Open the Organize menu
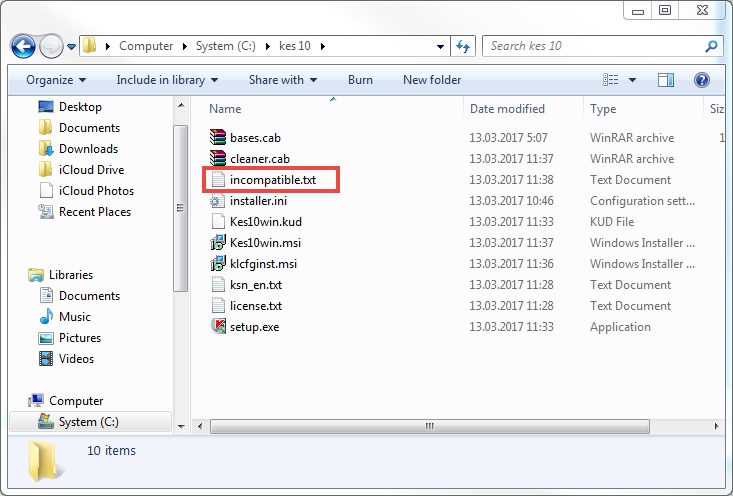The height and width of the screenshot is (496, 733). [56, 80]
